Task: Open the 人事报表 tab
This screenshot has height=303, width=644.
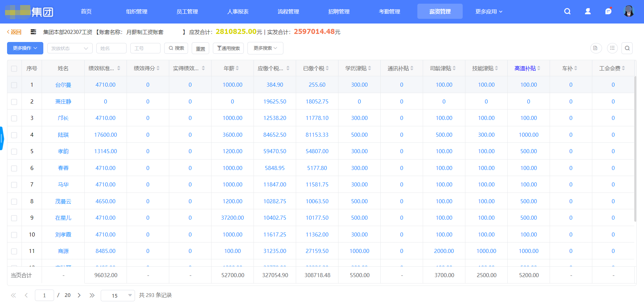Action: (x=238, y=11)
